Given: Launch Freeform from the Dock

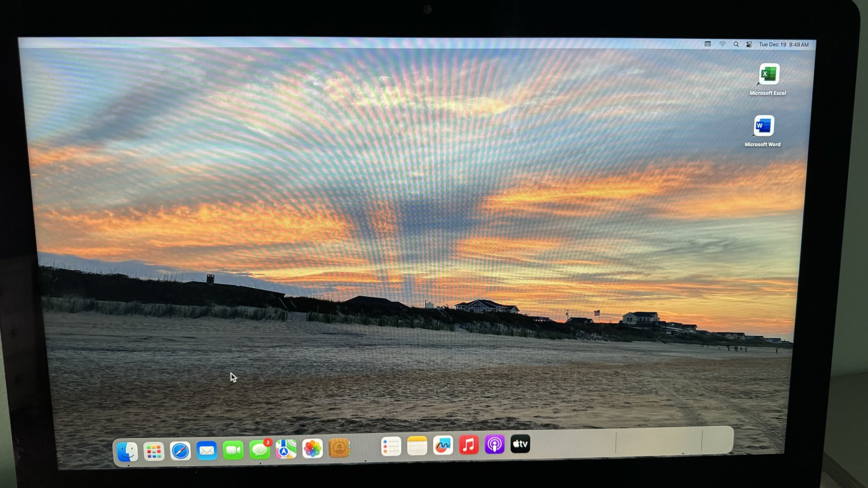Looking at the screenshot, I should click(443, 445).
